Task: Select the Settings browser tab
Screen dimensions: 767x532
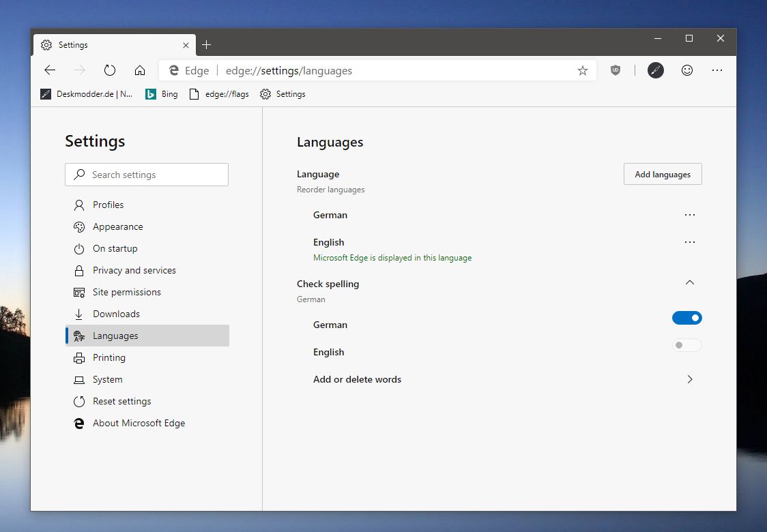Action: pyautogui.click(x=115, y=45)
